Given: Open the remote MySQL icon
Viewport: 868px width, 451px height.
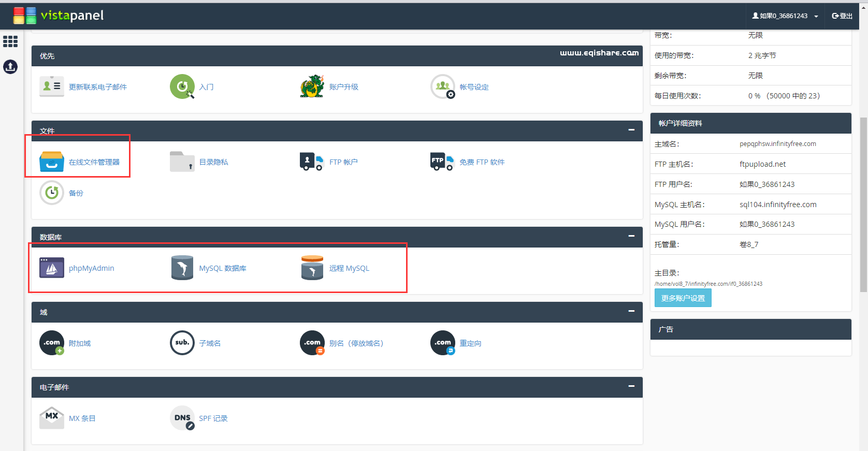Looking at the screenshot, I should tap(312, 268).
